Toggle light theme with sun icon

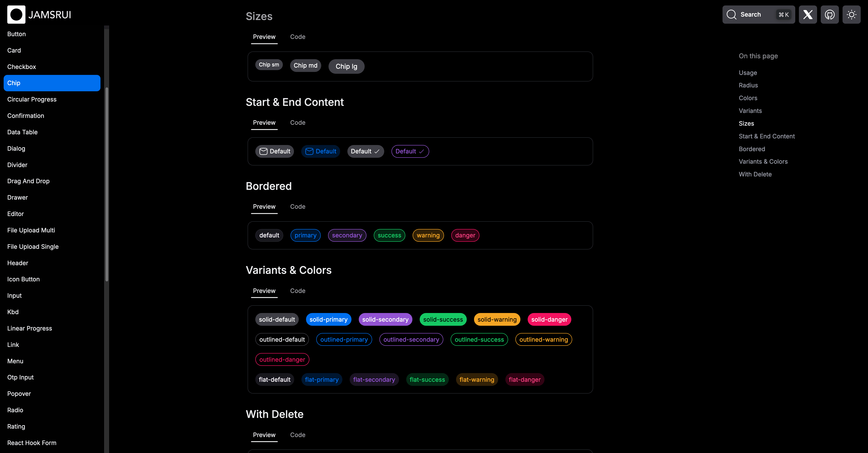pos(851,15)
